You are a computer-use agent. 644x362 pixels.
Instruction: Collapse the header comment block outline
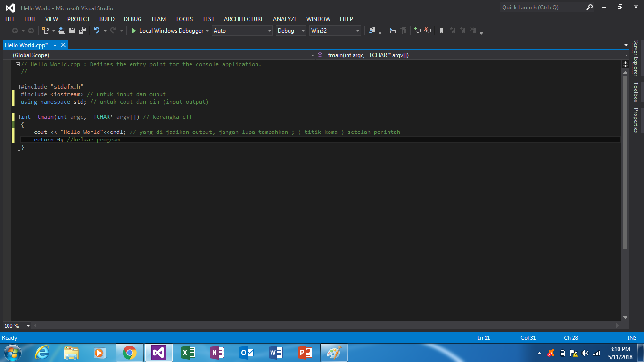17,64
